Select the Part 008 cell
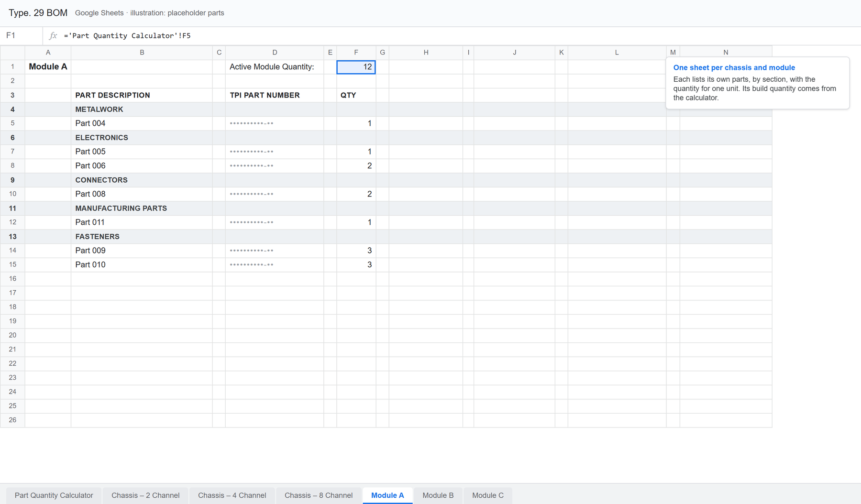 point(142,194)
